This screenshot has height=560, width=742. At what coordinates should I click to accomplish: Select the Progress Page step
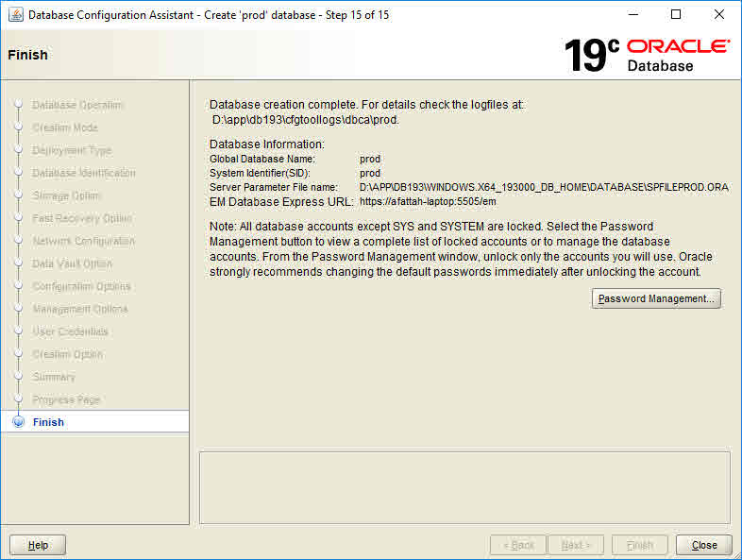point(66,399)
